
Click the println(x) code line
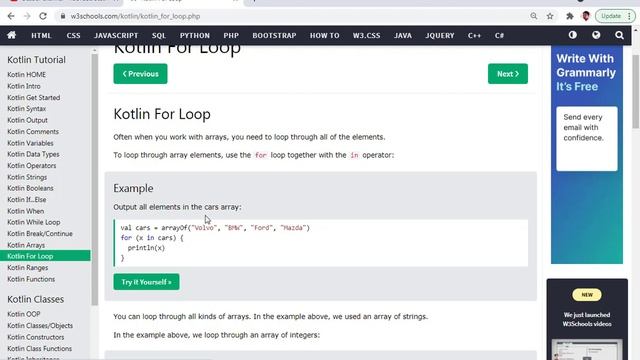pyautogui.click(x=146, y=248)
